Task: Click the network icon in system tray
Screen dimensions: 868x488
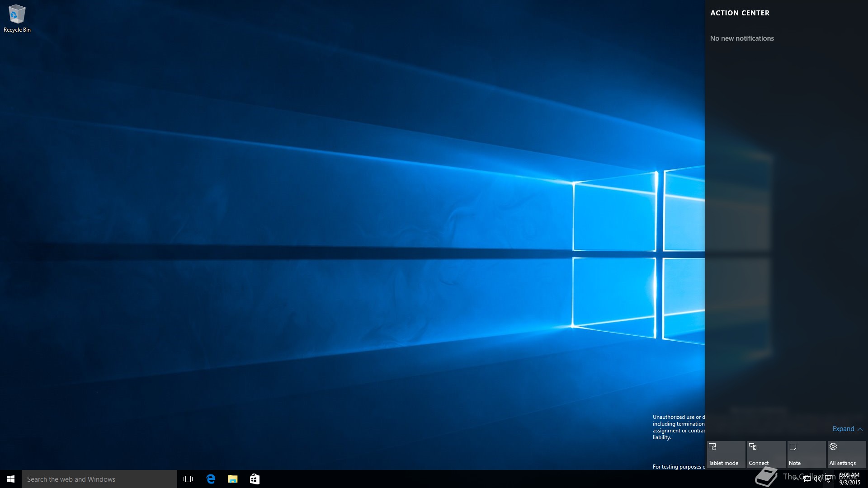Action: [x=807, y=479]
